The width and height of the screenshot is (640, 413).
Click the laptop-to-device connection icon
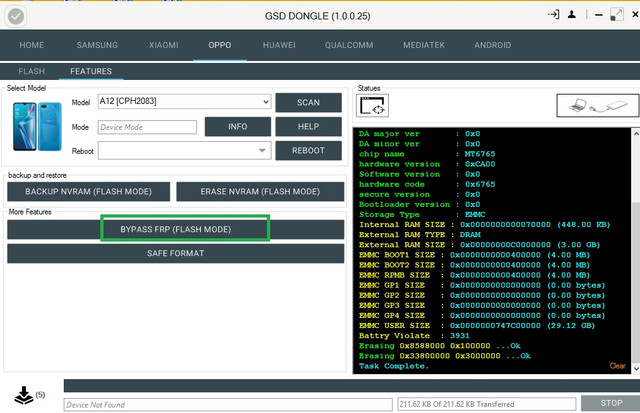click(x=598, y=106)
